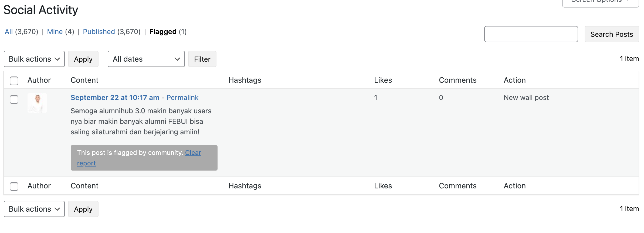Select all posts via header checkbox
The height and width of the screenshot is (233, 644).
pyautogui.click(x=14, y=81)
